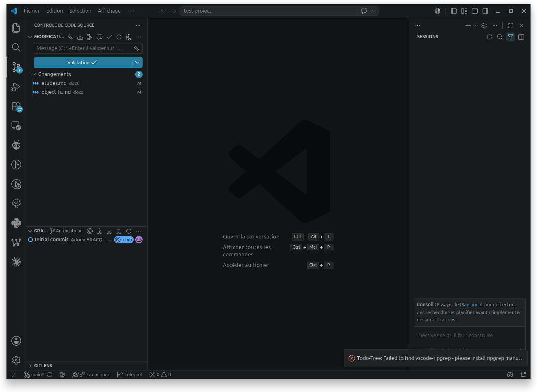Open the PlatformIO alien-head icon
The height and width of the screenshot is (392, 537).
coord(16,145)
